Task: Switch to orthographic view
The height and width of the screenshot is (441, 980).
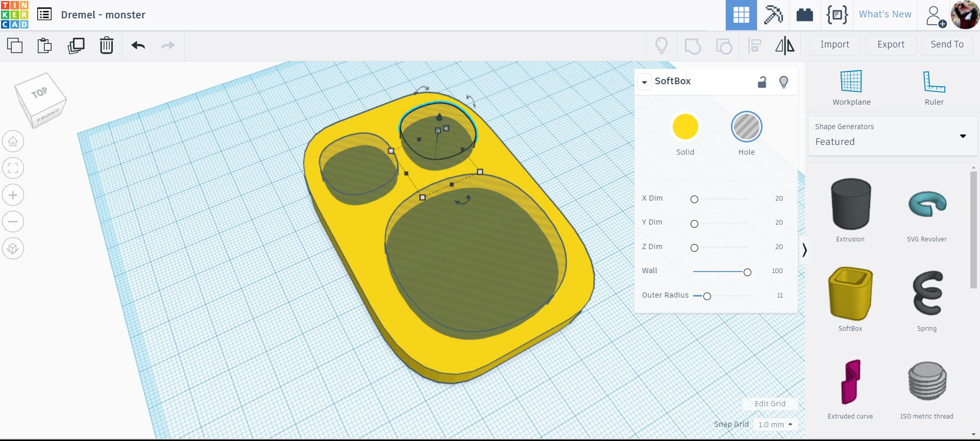Action: tap(13, 249)
